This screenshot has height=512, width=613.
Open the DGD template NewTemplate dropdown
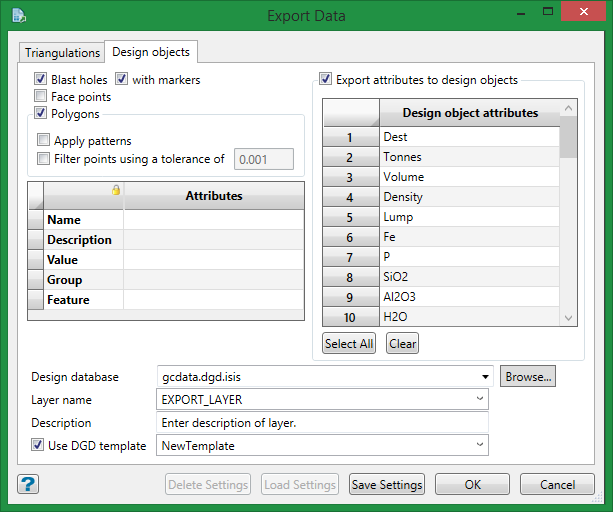[x=480, y=446]
